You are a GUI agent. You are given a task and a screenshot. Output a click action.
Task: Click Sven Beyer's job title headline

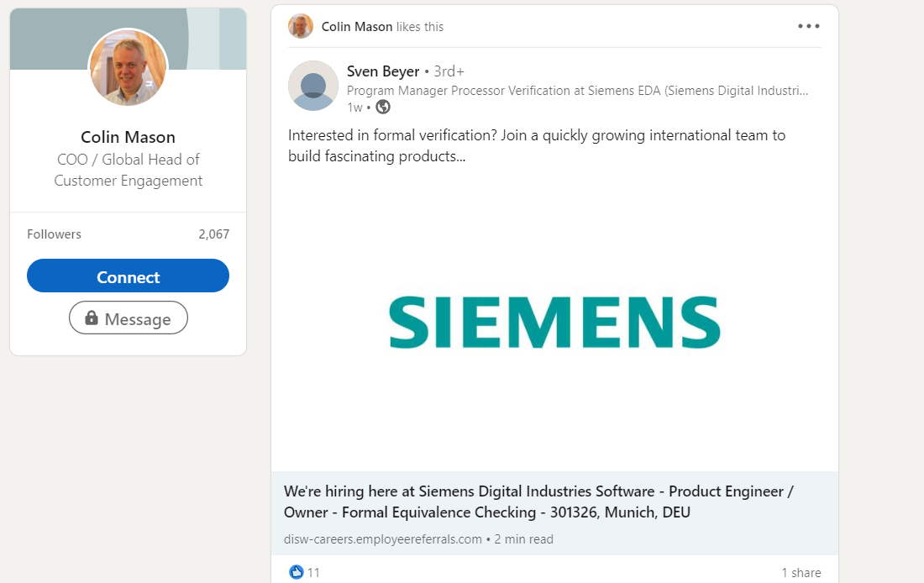pos(578,91)
